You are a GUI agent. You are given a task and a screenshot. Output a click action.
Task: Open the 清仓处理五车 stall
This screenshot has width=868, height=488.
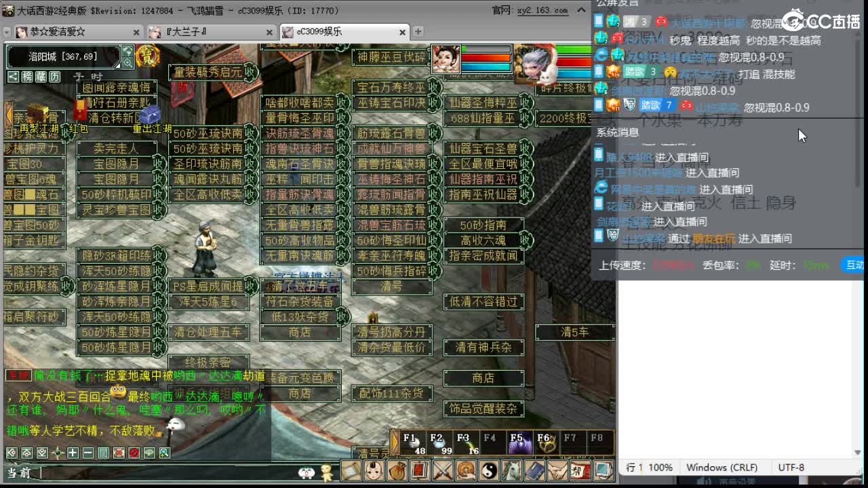point(208,332)
